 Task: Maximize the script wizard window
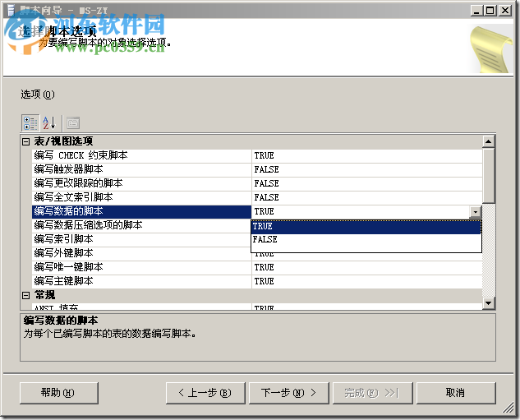(x=490, y=11)
